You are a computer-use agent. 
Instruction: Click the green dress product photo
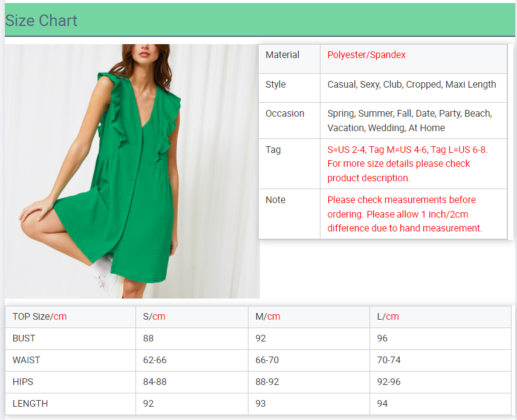point(132,171)
